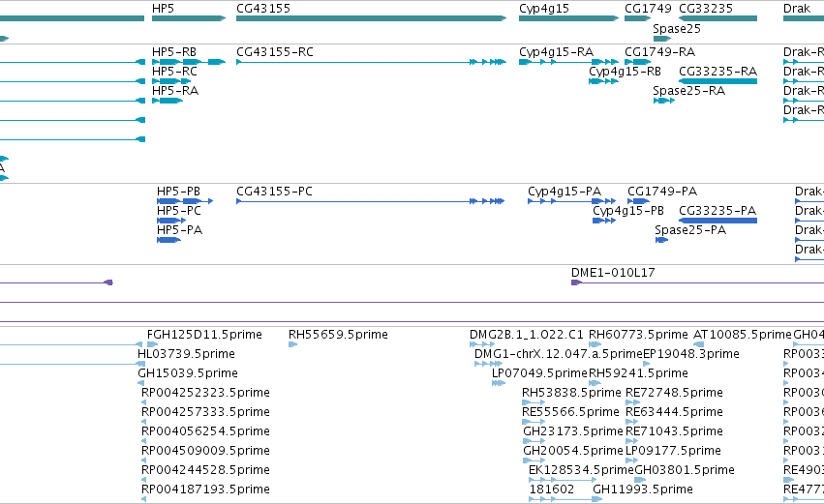Click the 'CG33235' gene label

click(706, 9)
